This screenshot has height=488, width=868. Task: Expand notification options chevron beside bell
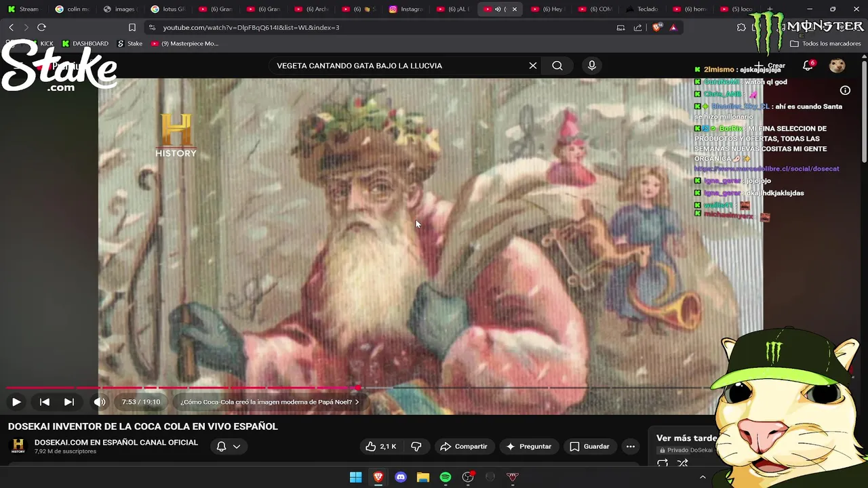pyautogui.click(x=237, y=447)
